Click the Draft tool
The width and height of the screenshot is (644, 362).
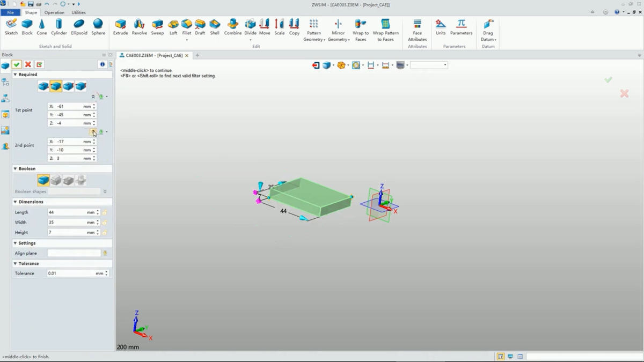(x=200, y=27)
